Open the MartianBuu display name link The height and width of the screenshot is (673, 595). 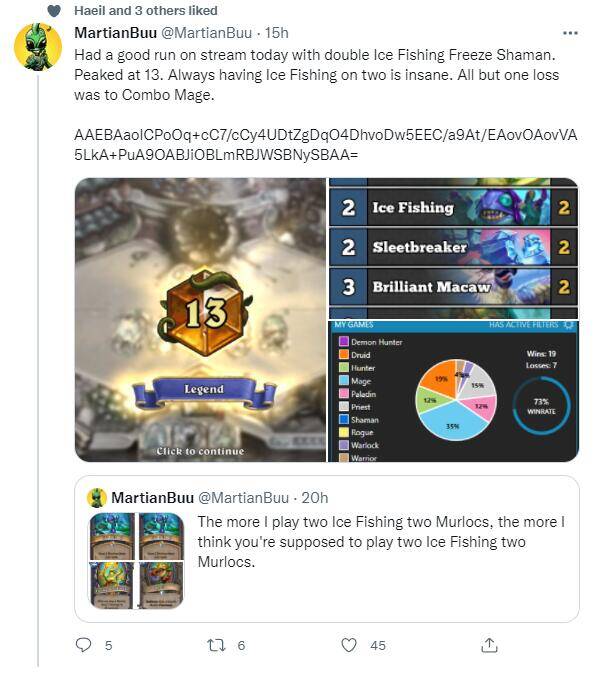(115, 33)
